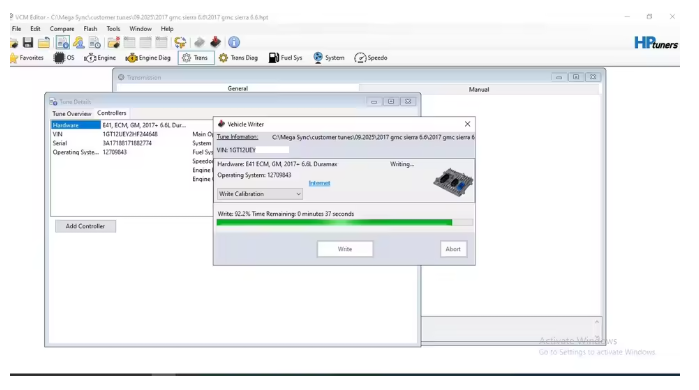Select the Trans section button
The image size is (699, 390).
(196, 58)
